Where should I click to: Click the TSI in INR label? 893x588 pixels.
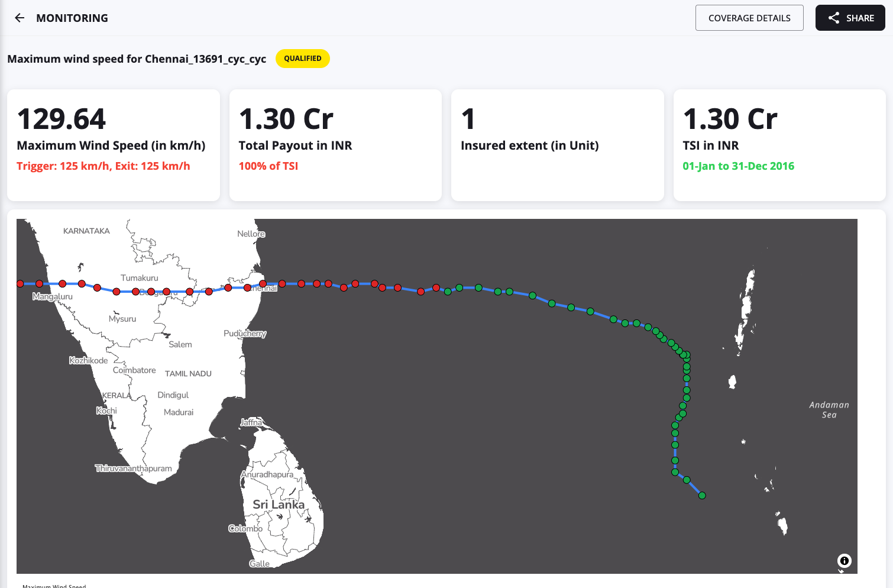click(711, 146)
